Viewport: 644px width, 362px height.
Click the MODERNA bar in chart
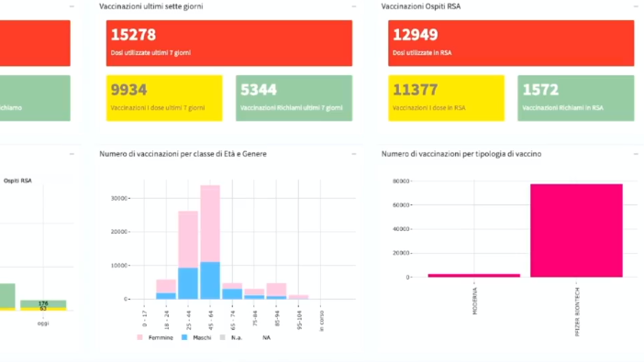tap(474, 276)
